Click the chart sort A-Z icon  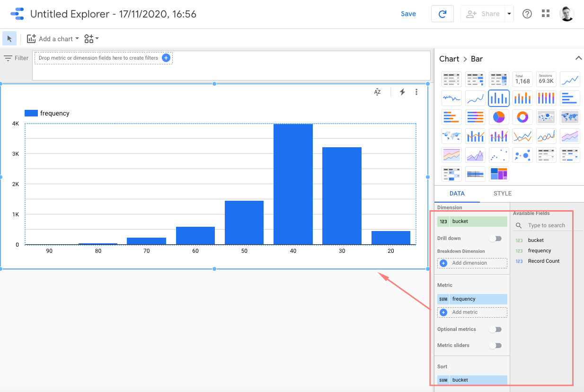click(x=377, y=92)
